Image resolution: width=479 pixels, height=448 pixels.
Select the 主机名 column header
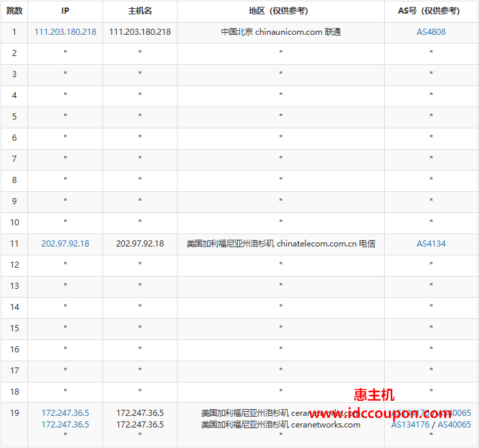coord(140,11)
